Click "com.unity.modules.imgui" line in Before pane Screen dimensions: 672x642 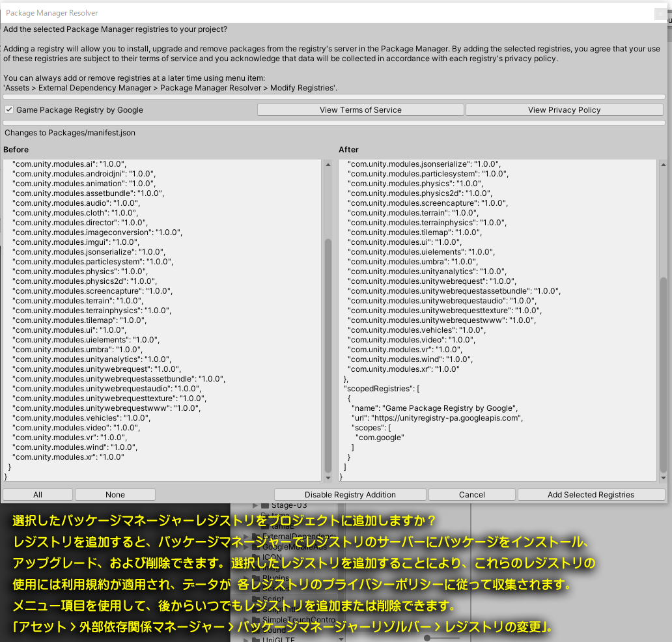[76, 242]
